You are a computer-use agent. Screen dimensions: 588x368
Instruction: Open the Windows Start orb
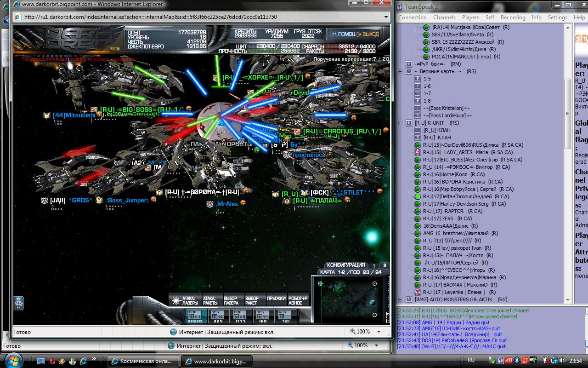pyautogui.click(x=13, y=360)
